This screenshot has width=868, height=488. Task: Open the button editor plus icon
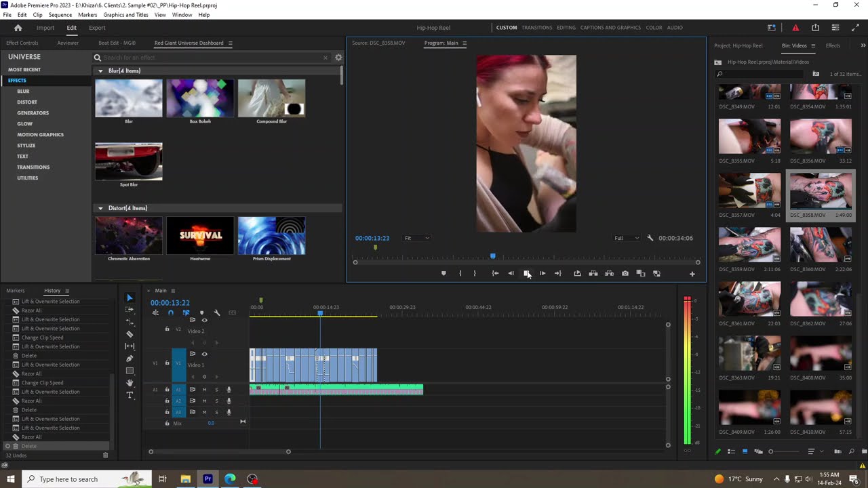point(692,274)
